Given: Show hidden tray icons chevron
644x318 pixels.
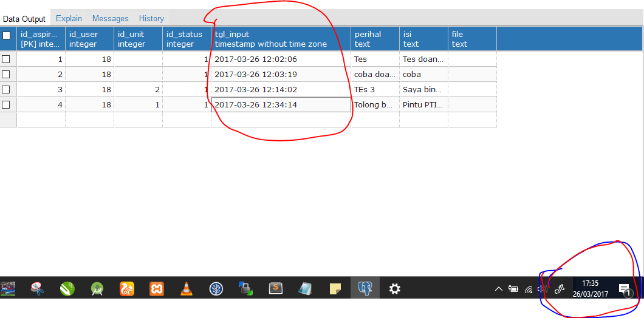Looking at the screenshot, I should coord(499,289).
